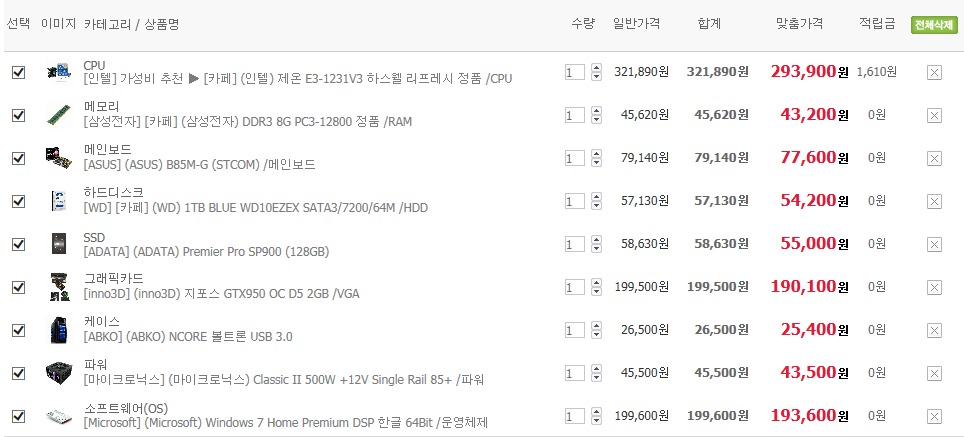Open the Xeon E3-1231V3 product link
This screenshot has height=437, width=964.
(x=298, y=79)
